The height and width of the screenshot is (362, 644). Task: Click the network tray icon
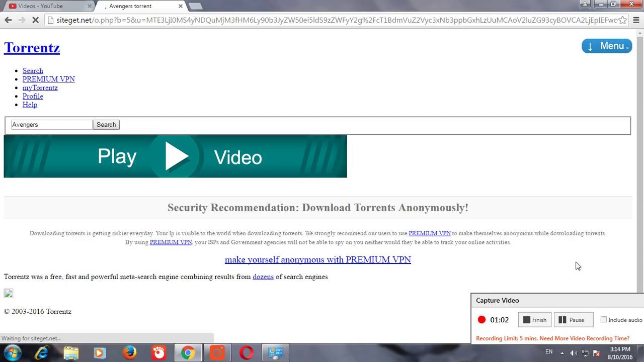[585, 353]
